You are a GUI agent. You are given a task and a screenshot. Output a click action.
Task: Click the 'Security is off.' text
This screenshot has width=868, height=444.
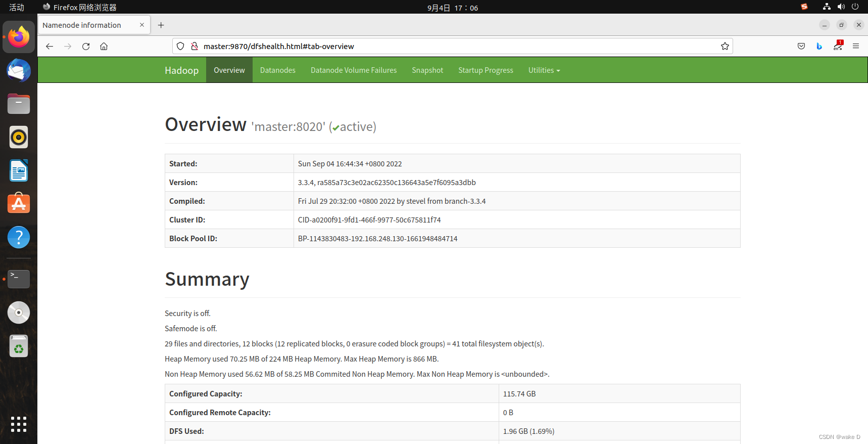pyautogui.click(x=187, y=314)
